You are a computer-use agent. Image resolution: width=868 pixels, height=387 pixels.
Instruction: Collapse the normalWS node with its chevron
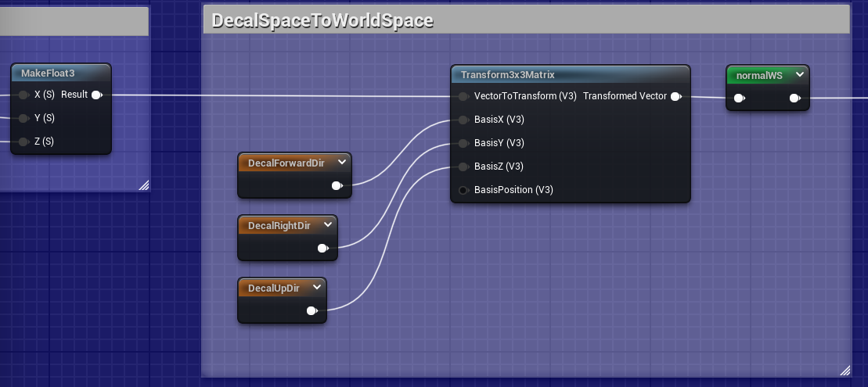coord(799,74)
